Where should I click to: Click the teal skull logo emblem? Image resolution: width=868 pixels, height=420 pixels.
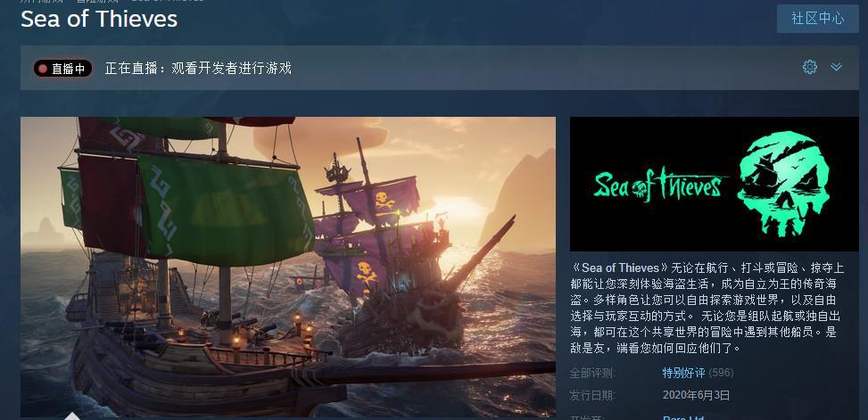783,184
